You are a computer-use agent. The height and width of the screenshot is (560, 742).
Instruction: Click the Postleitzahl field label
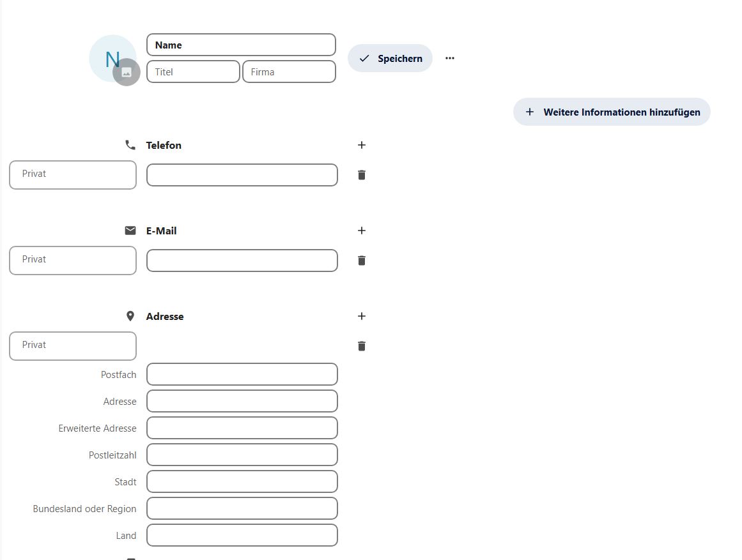pyautogui.click(x=112, y=455)
